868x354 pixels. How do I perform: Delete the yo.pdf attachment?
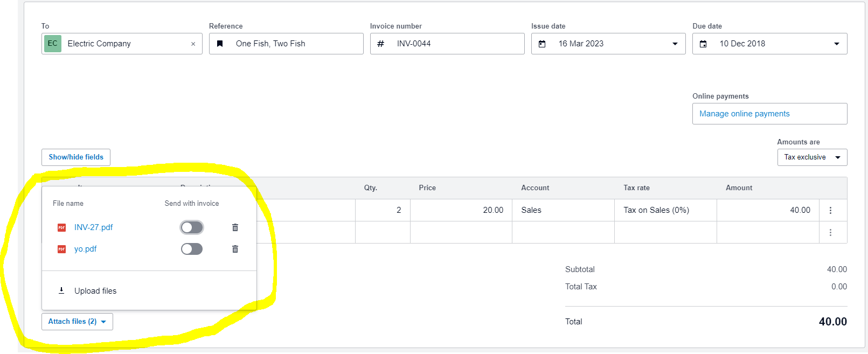(235, 249)
